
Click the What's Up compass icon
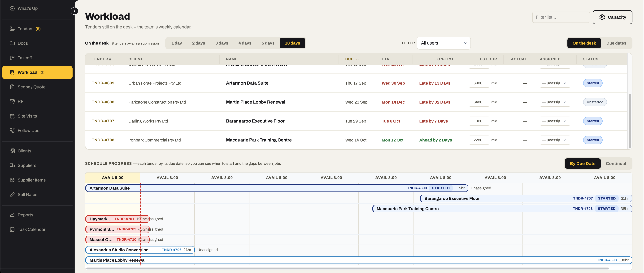pos(12,8)
